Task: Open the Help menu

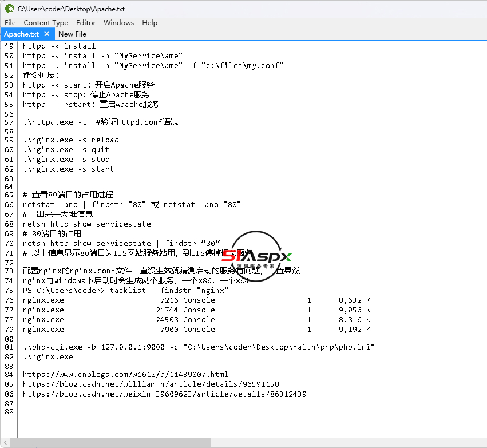Action: coord(150,23)
